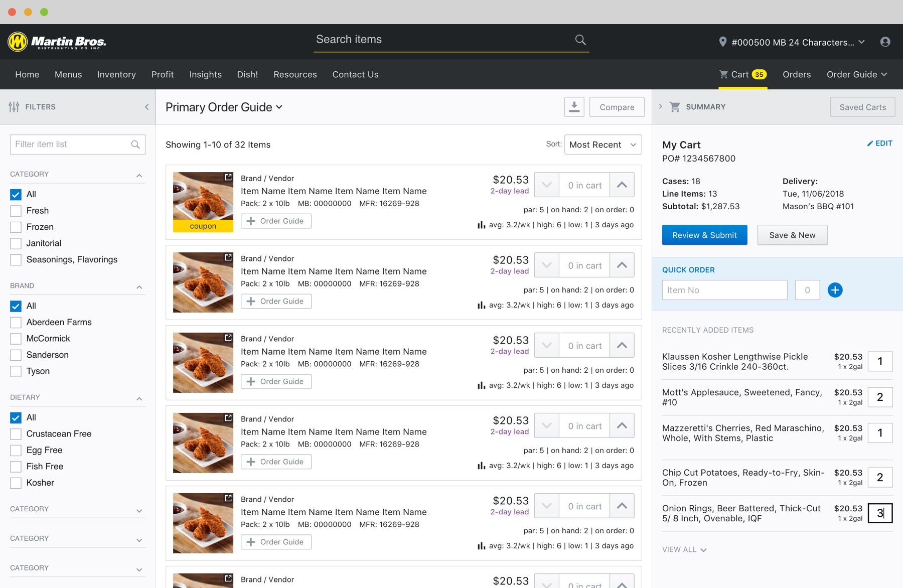Image resolution: width=903 pixels, height=588 pixels.
Task: Click the Item No input field
Action: [724, 290]
